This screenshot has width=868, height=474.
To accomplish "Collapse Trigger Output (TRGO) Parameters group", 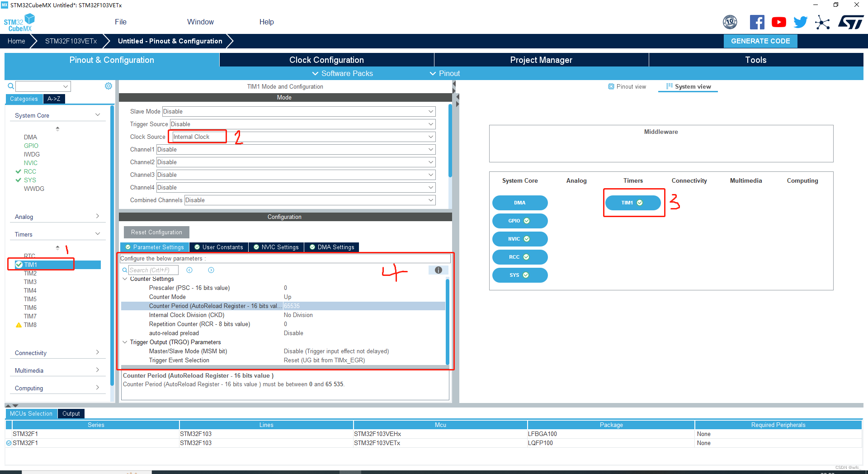I will click(125, 342).
